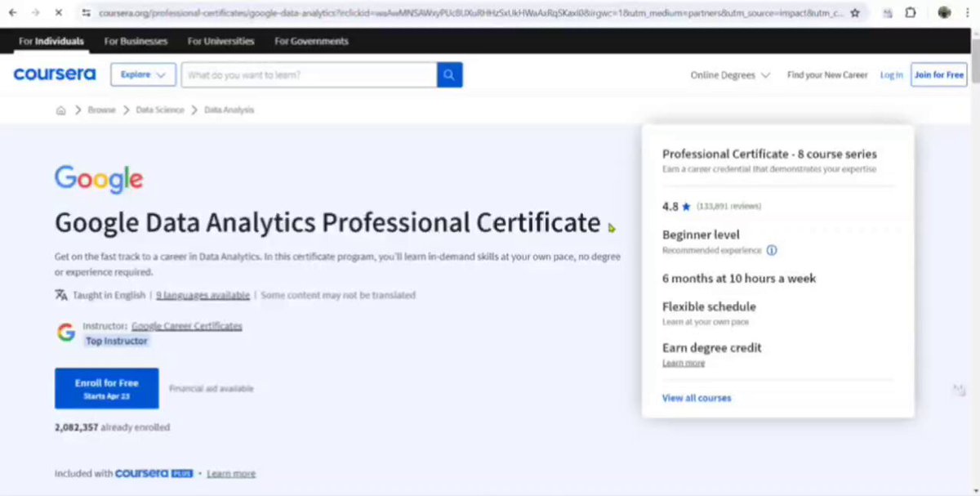Go to the home breadcrumb icon

click(x=60, y=109)
